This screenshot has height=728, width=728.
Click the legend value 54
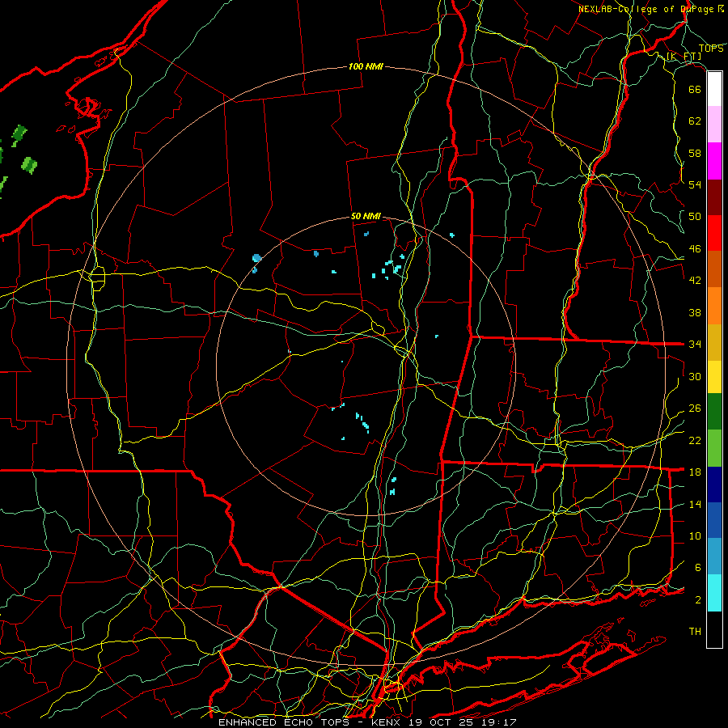pyautogui.click(x=695, y=184)
